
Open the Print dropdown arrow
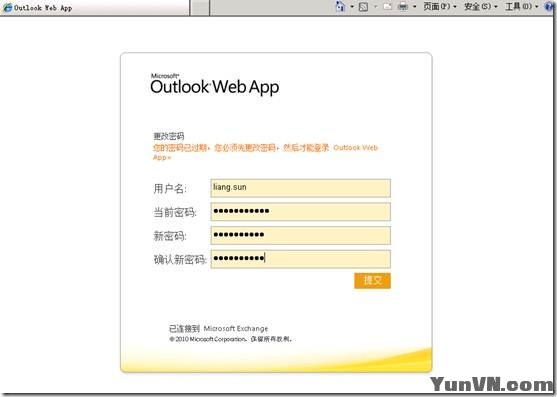point(415,7)
